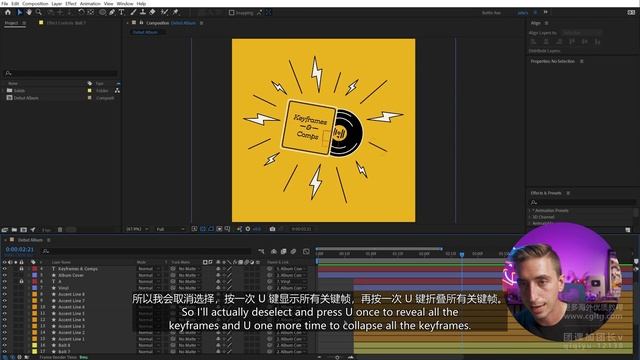Viewport: 640px width, 360px height.
Task: Click the blue current-time indicator playhead in timeline
Action: pyautogui.click(x=462, y=254)
